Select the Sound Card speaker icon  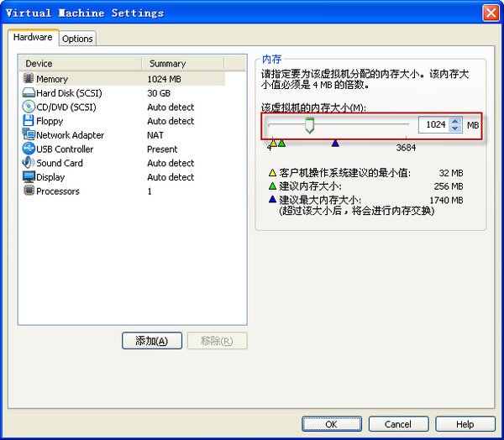(29, 162)
